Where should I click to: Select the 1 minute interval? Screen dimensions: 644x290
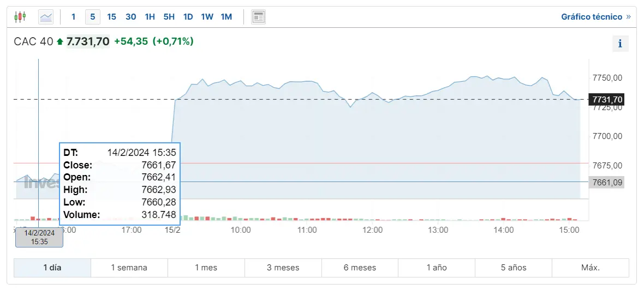(x=74, y=17)
